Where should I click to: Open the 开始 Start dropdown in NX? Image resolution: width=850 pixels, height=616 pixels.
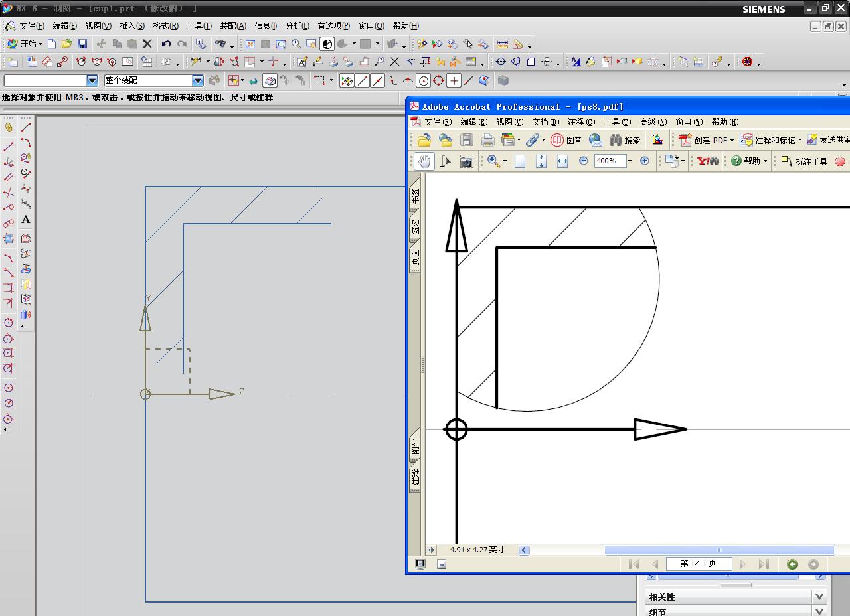pyautogui.click(x=24, y=44)
